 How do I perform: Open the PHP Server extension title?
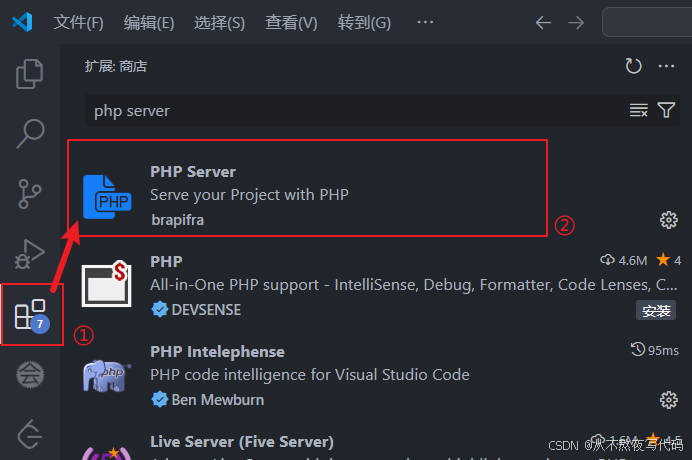[193, 172]
